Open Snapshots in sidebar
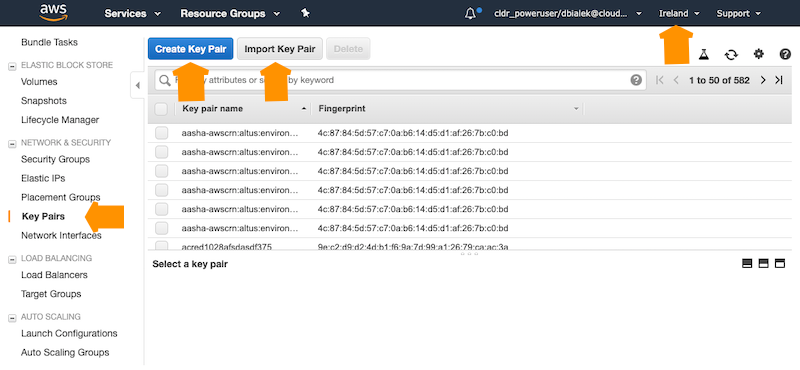 tap(44, 101)
